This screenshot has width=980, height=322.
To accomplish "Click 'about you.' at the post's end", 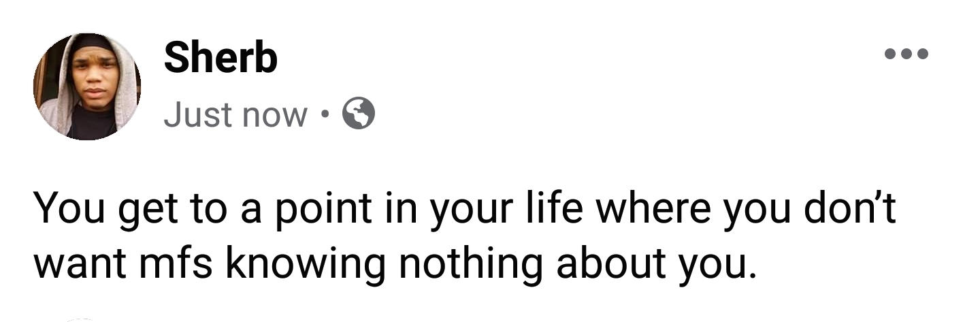I will 656,263.
